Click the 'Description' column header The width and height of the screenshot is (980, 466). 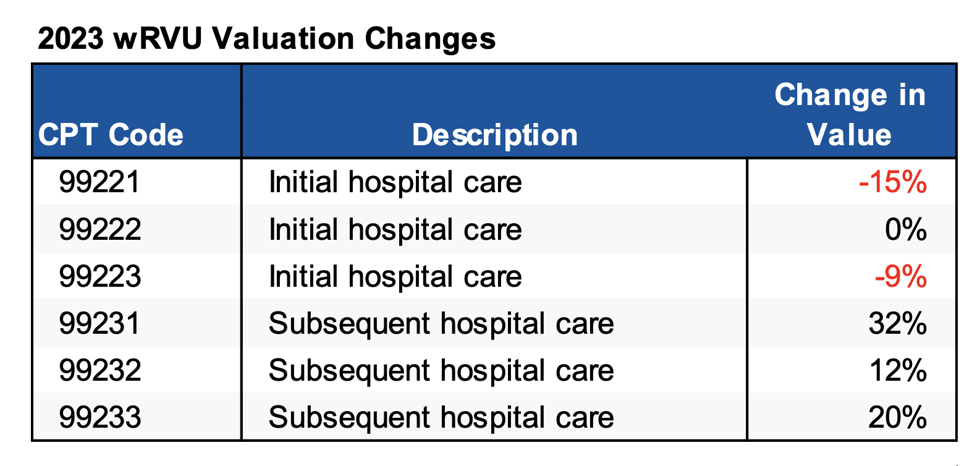click(494, 135)
